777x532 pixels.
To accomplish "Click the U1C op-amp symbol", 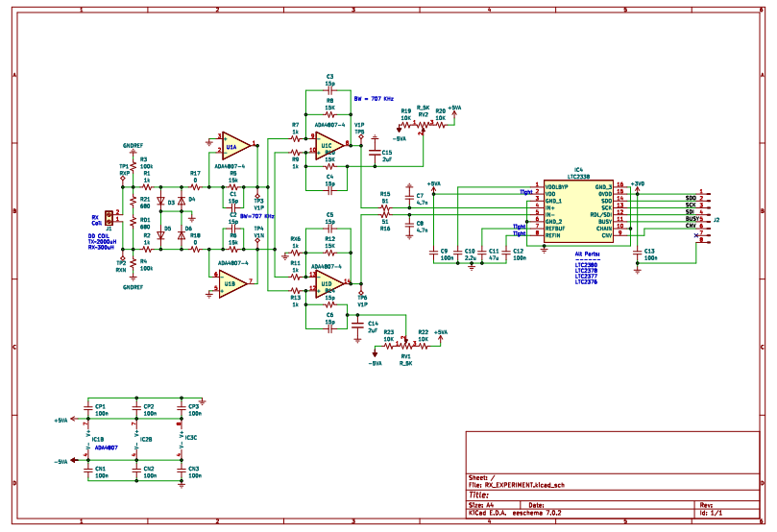I will tap(329, 146).
